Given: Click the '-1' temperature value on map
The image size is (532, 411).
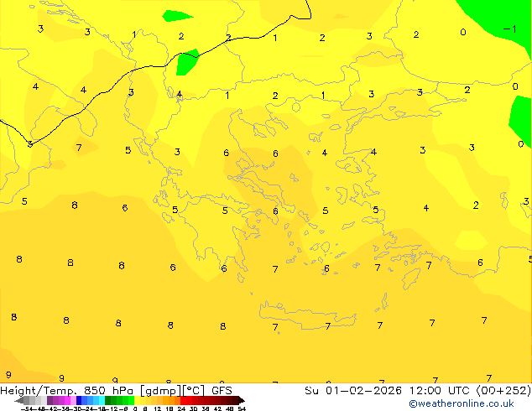Looking at the screenshot, I should (509, 29).
